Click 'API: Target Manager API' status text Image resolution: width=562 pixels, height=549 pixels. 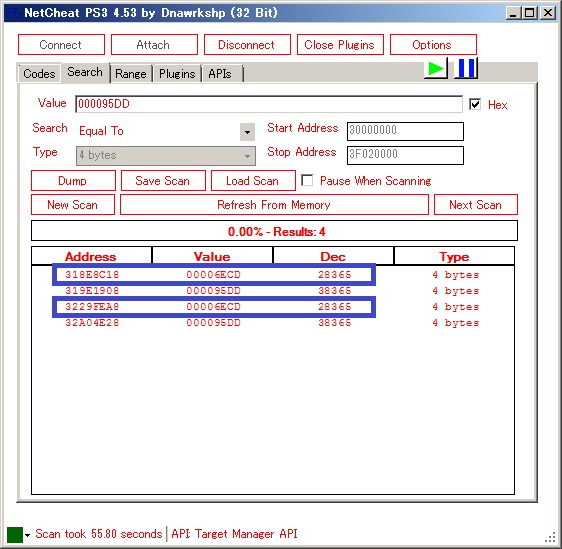(234, 534)
